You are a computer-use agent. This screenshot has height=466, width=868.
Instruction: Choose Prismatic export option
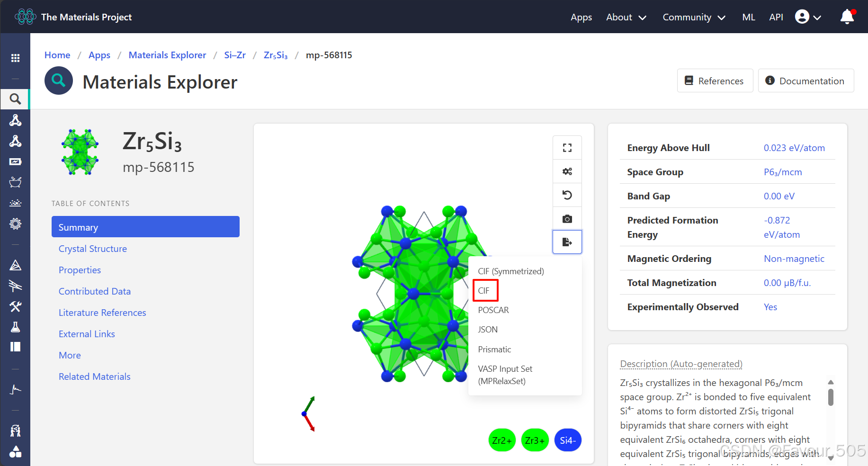point(494,349)
